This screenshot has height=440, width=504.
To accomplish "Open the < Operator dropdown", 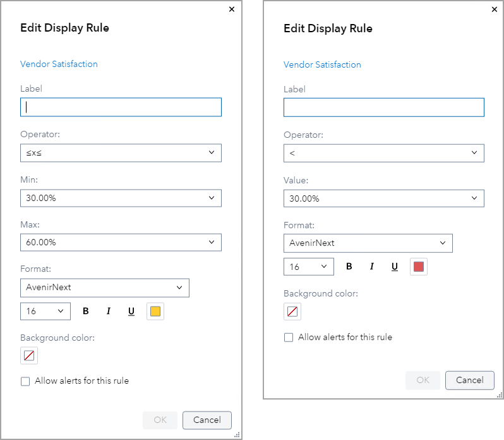I will tap(384, 153).
